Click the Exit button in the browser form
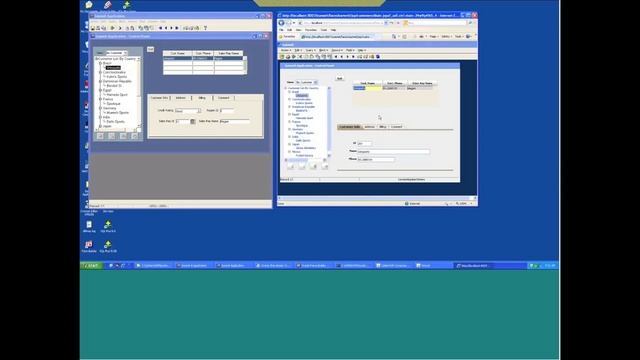This screenshot has width=640, height=360. pyautogui.click(x=339, y=78)
